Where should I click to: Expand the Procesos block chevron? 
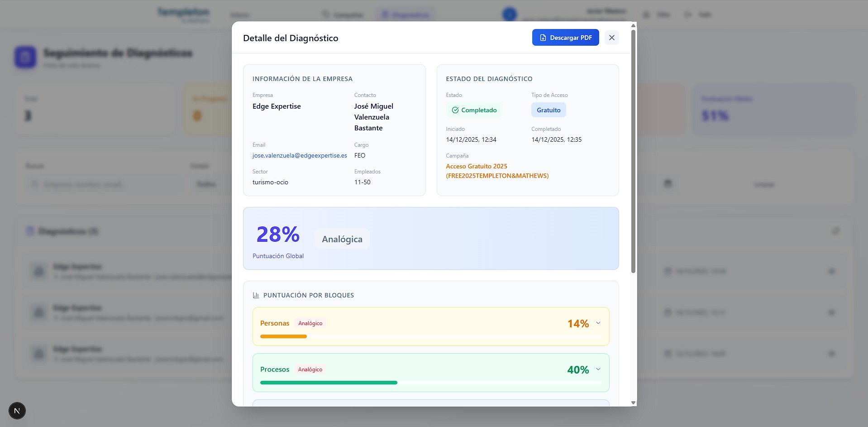(598, 369)
